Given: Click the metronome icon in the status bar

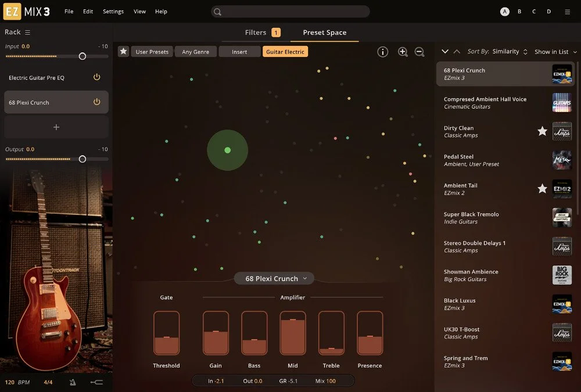Looking at the screenshot, I should (72, 381).
